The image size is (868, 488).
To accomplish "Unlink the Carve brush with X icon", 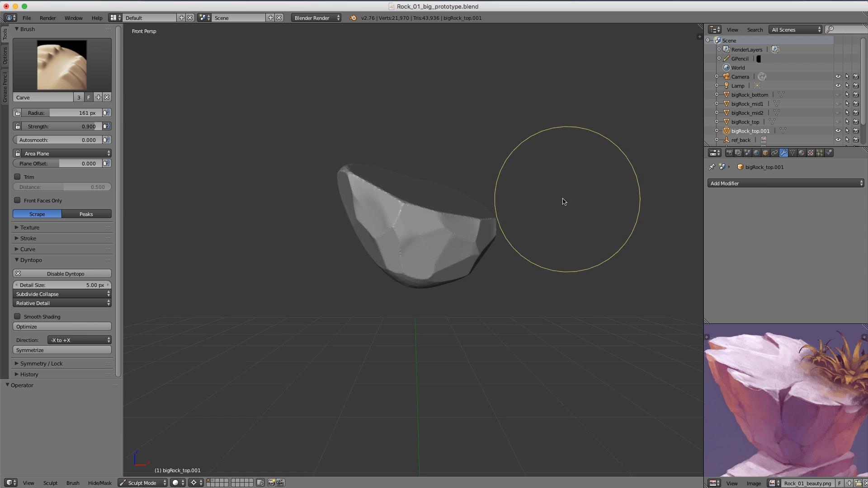I will (x=107, y=97).
